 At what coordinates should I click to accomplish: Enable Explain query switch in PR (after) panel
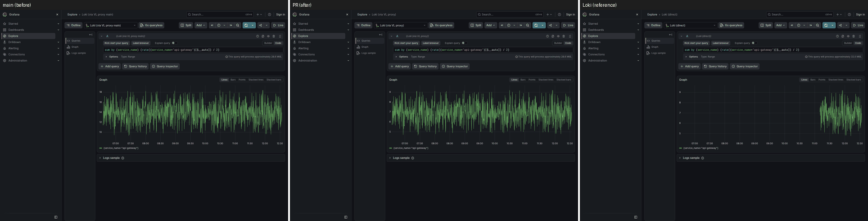pyautogui.click(x=464, y=43)
